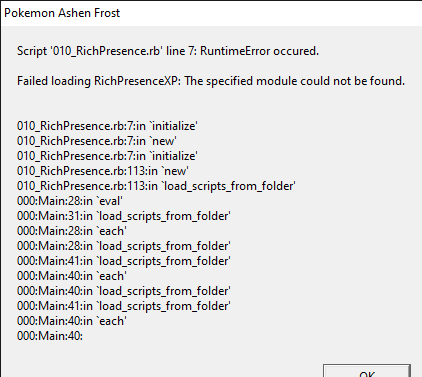Click the "Failed loading RichPresenceXP" message text
The width and height of the screenshot is (422, 377).
[x=98, y=81]
